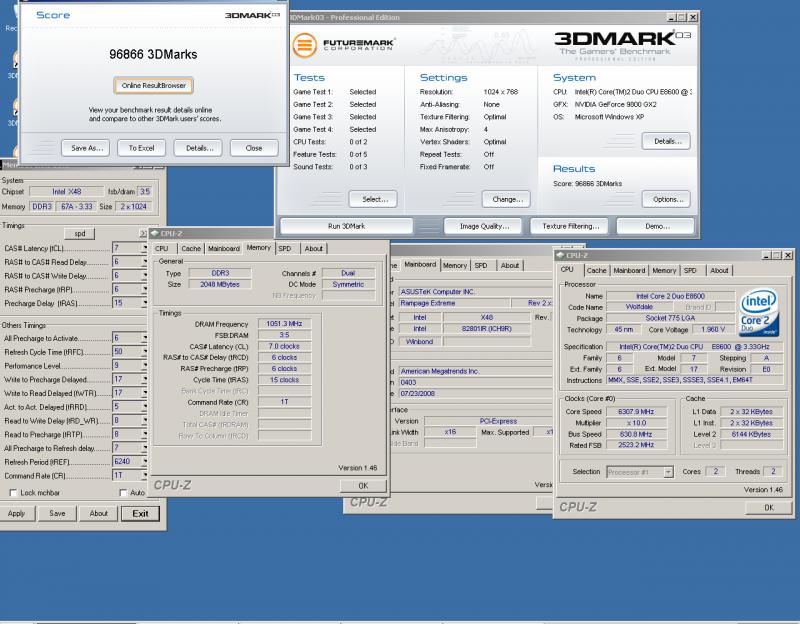Image resolution: width=800 pixels, height=624 pixels.
Task: Toggle the Lock mchbar checkbox
Action: coord(13,493)
